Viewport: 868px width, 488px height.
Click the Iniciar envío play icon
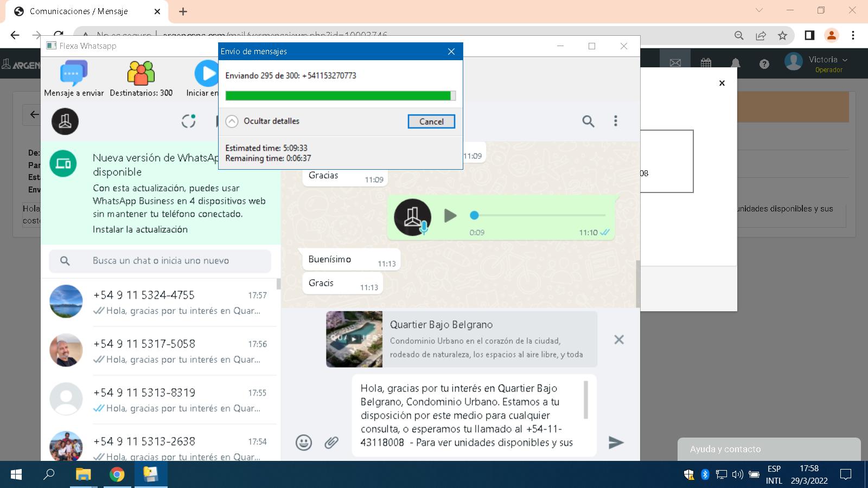(x=207, y=73)
